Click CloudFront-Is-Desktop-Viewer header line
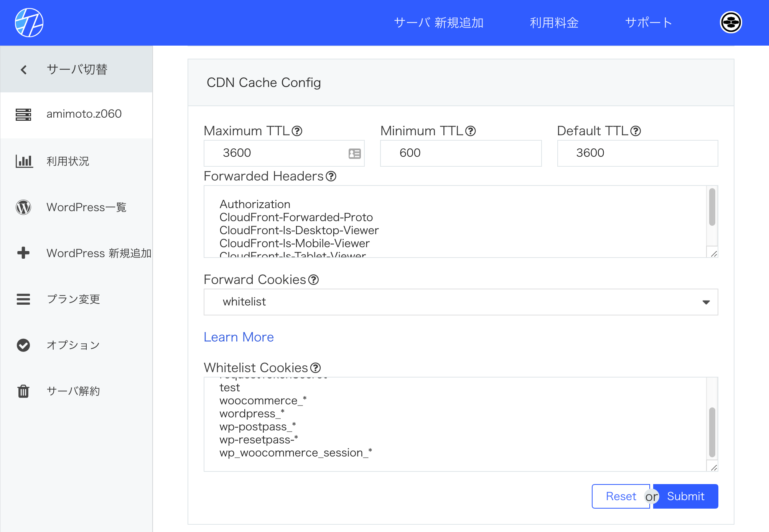Screen dimensions: 769x532 (x=299, y=230)
